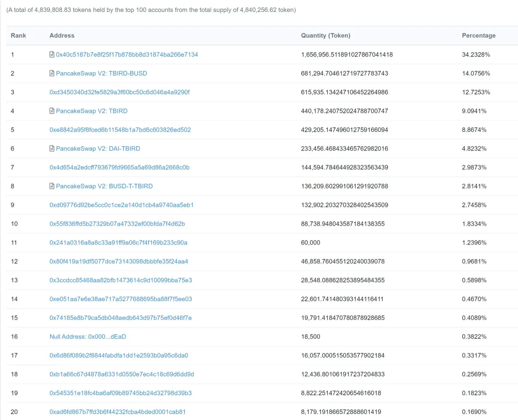Viewport: 518px width, 420px height.
Task: Select quantity 46,858.760455120240039078
Action: click(343, 261)
